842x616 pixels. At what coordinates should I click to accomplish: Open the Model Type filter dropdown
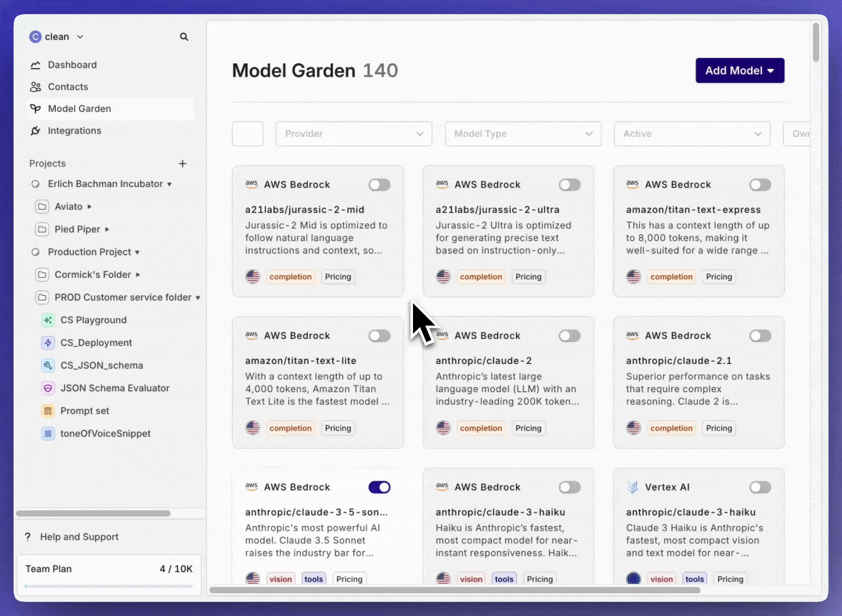tap(523, 133)
